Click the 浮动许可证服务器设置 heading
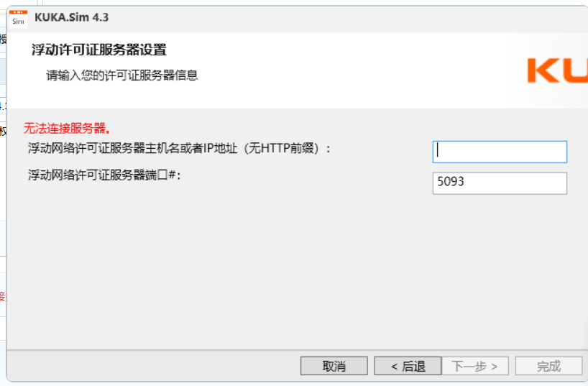Screen dimensions: 588x386 99,50
